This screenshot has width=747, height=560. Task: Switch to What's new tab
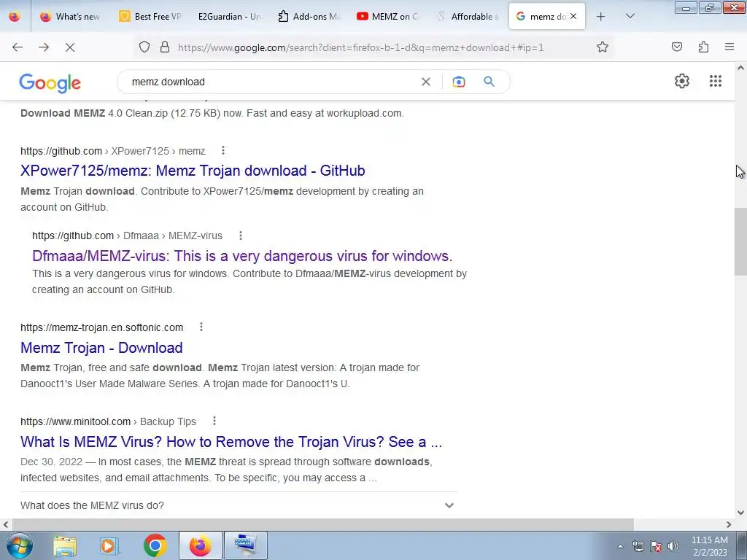point(71,17)
